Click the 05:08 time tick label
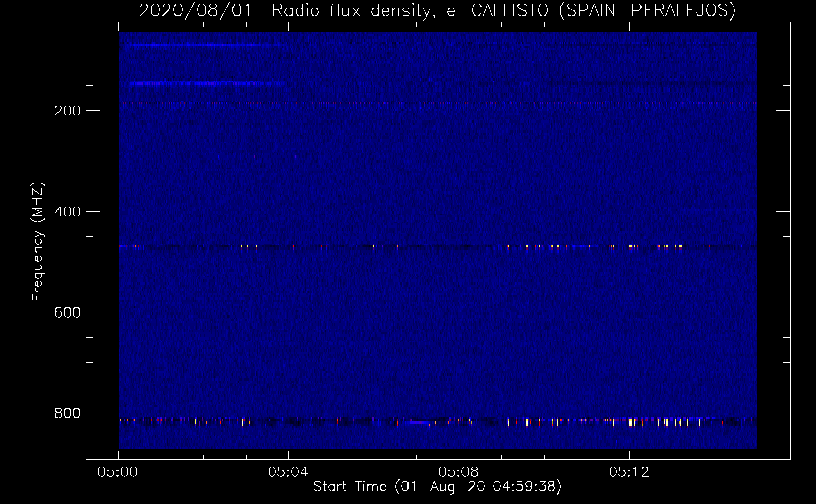The height and width of the screenshot is (504, 816). tap(458, 472)
